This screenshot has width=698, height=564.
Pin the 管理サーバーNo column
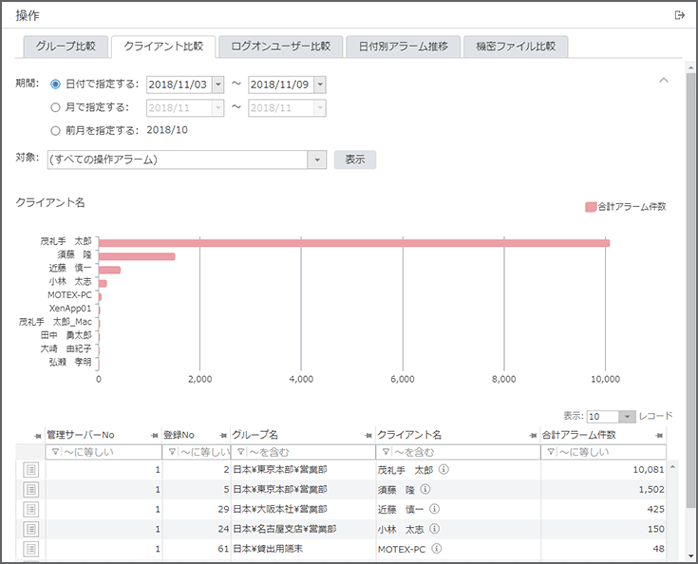point(154,435)
